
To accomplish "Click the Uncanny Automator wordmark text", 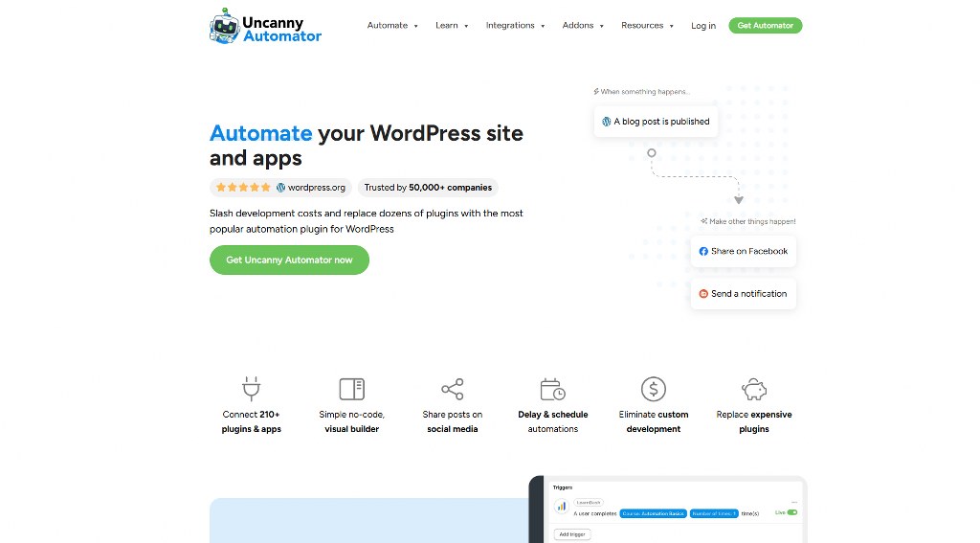I will pos(282,30).
